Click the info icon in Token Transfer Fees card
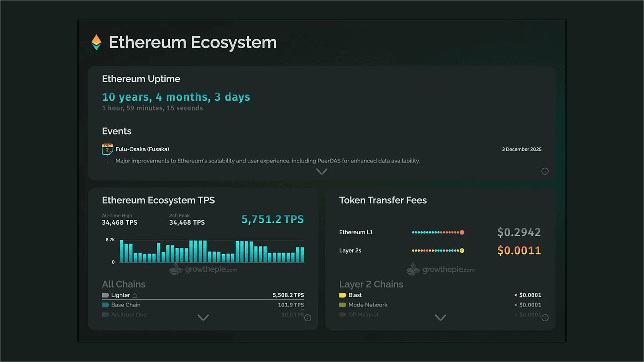644x362 pixels. click(545, 318)
